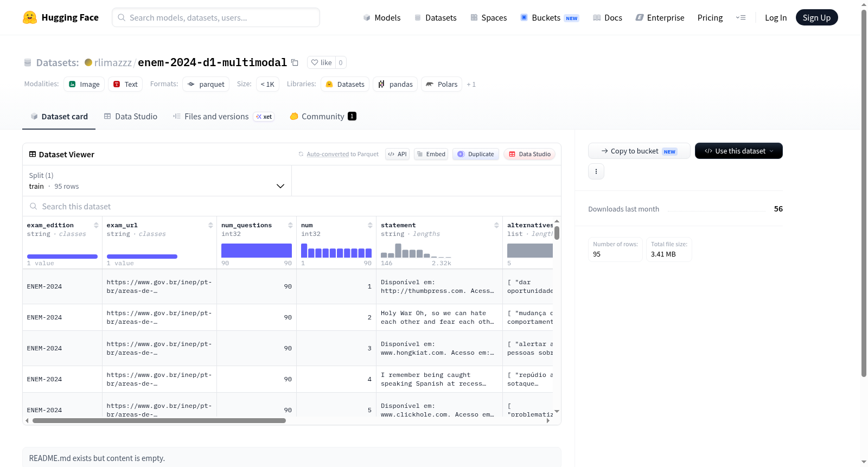Click the search magnifier in dataset search
Viewport: 868px width, 467px height.
34,207
